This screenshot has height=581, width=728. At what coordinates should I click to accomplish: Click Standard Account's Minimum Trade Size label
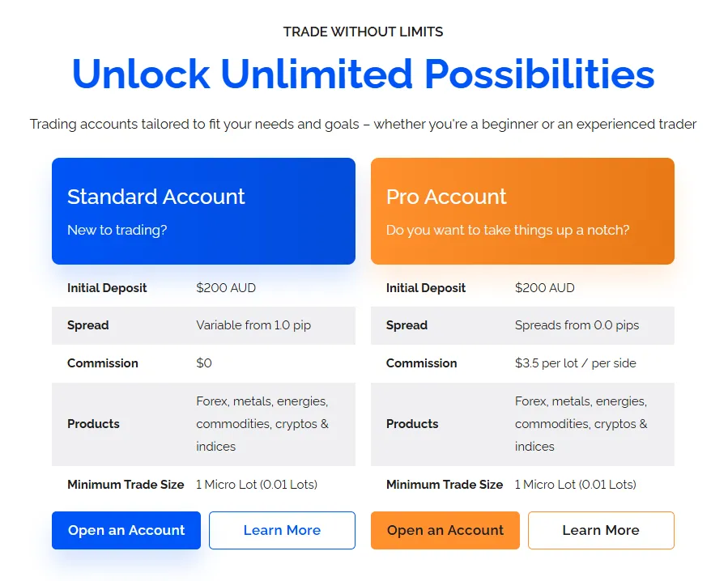point(126,485)
